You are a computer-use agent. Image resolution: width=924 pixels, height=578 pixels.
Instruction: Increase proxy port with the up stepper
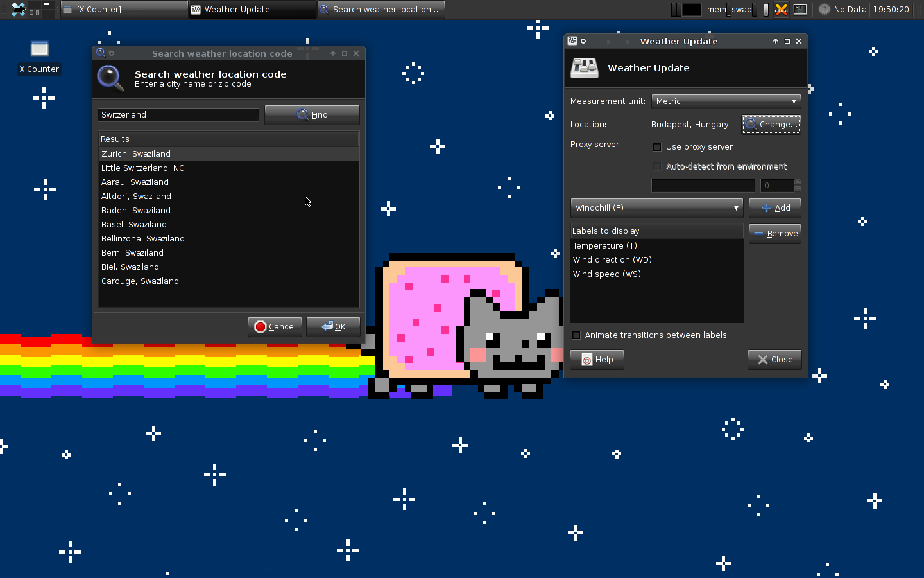point(798,182)
